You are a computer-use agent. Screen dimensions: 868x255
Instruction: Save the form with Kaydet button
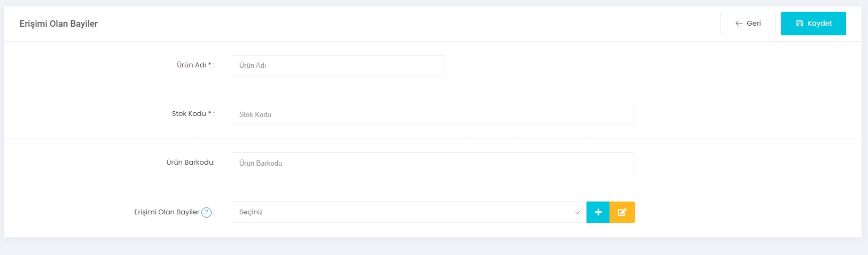(813, 24)
